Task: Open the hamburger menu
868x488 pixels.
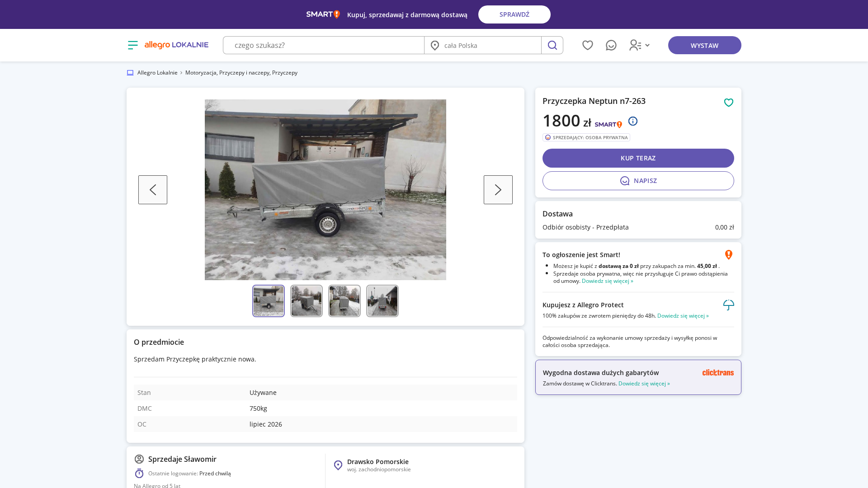Action: tap(132, 45)
